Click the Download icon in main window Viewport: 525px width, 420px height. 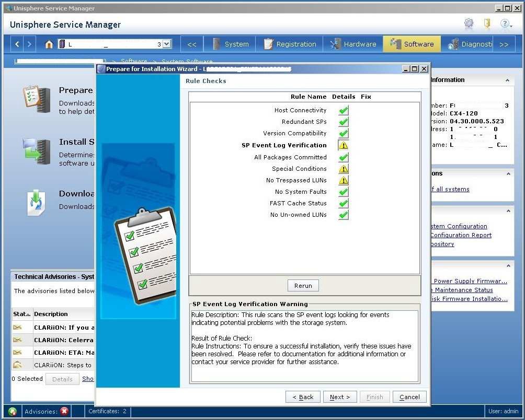pyautogui.click(x=36, y=202)
